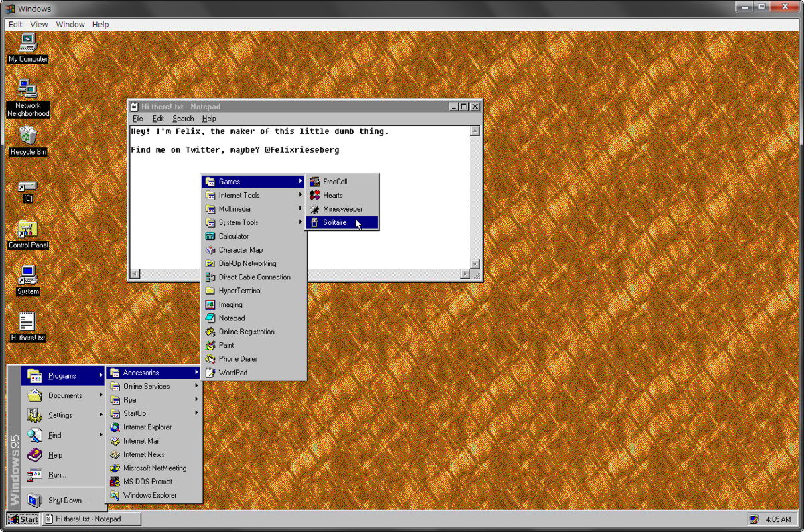Launch Imaging from Accessories menu
This screenshot has width=804, height=532.
pos(253,304)
